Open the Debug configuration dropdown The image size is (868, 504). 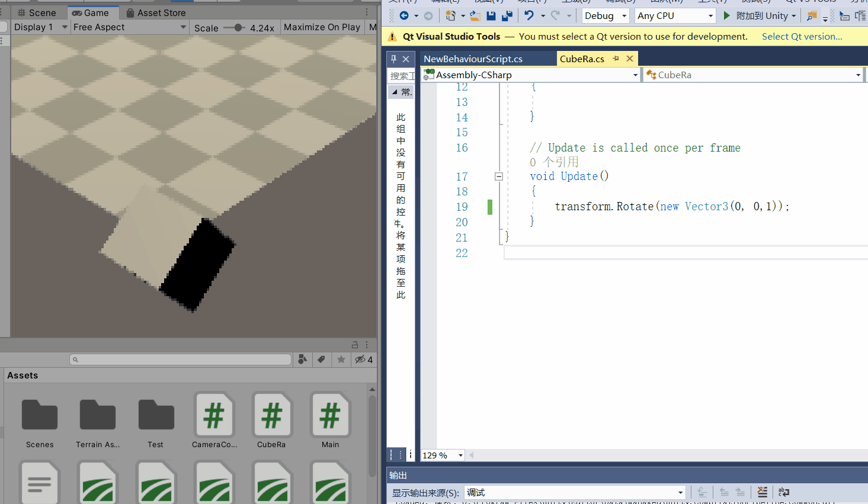(606, 16)
